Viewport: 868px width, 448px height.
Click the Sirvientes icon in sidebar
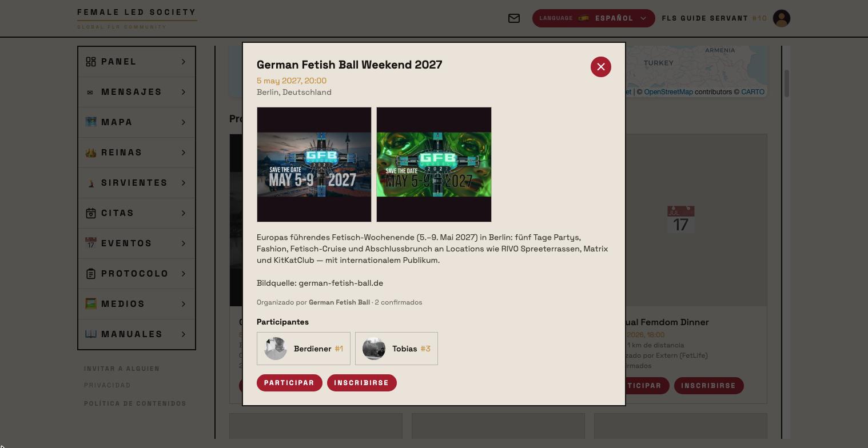pyautogui.click(x=91, y=183)
